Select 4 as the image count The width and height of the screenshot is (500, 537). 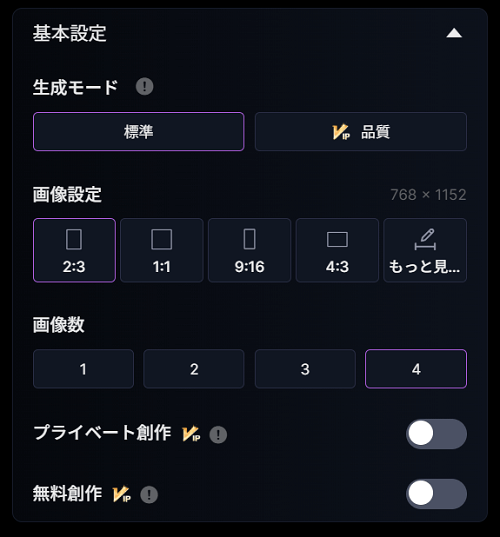[416, 369]
